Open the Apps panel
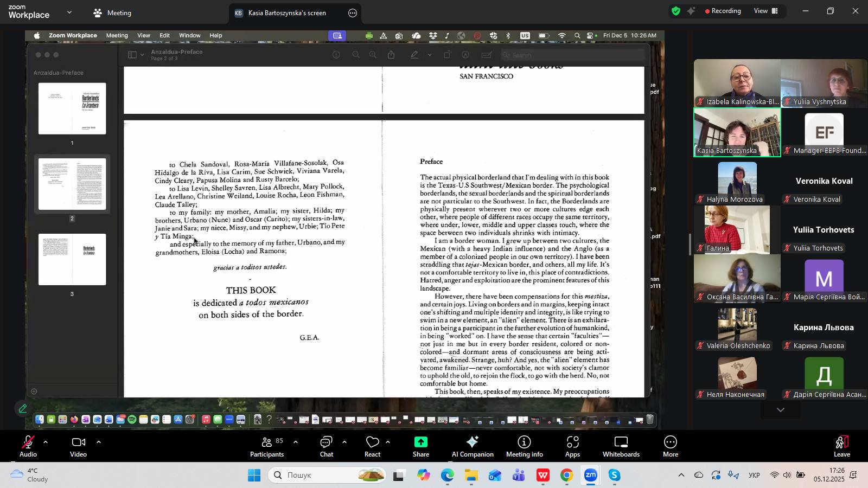 coord(572,446)
